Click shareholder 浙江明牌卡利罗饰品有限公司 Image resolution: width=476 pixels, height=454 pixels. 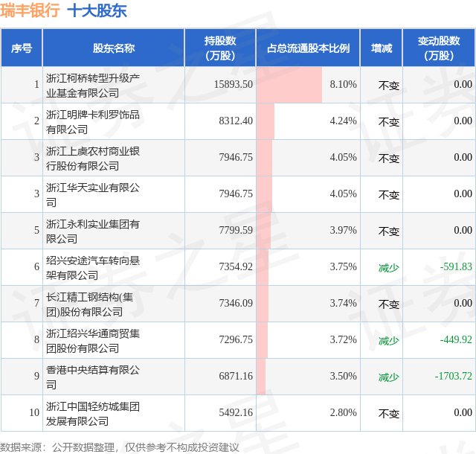(93, 122)
